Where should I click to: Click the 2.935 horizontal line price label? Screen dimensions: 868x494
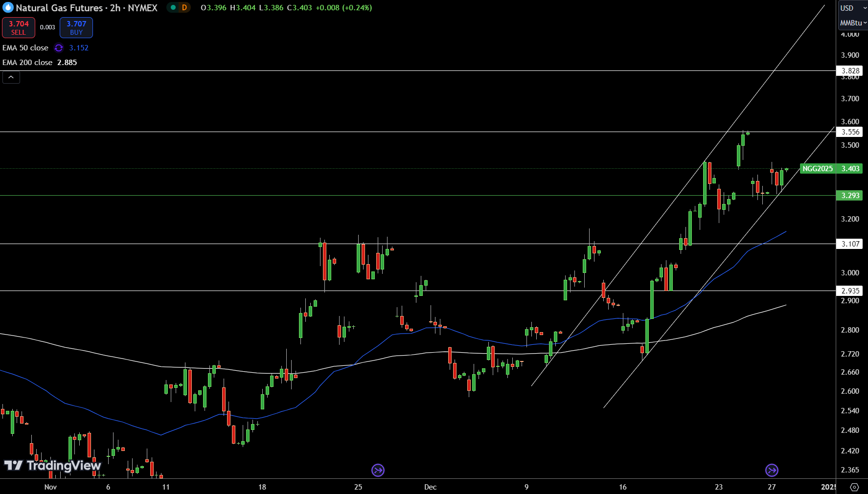click(x=850, y=291)
